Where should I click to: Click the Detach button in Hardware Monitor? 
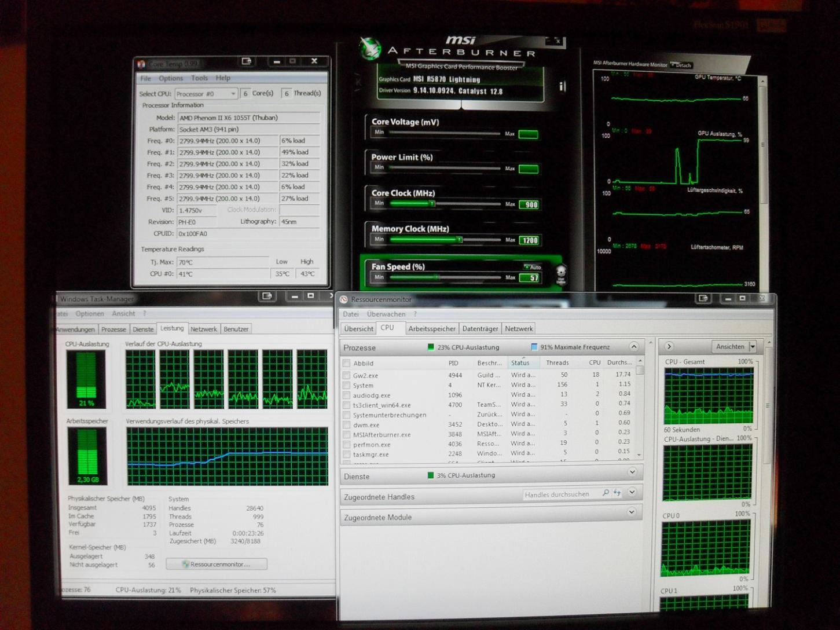click(x=681, y=65)
